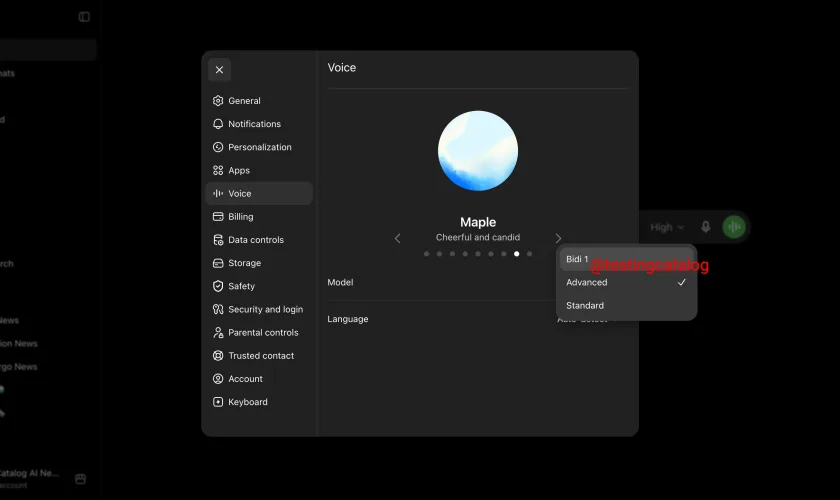Click the Maple voice orb preview

[x=478, y=151]
